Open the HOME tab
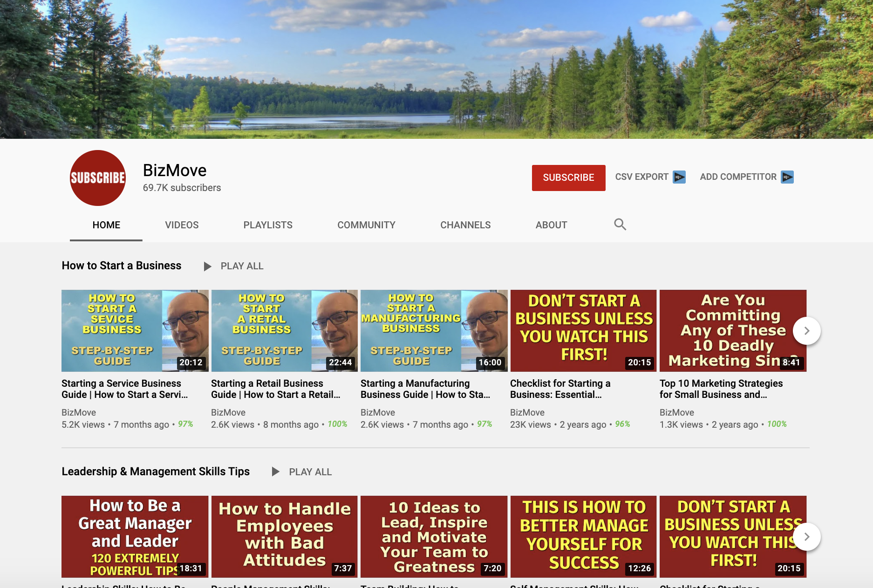 pos(106,225)
